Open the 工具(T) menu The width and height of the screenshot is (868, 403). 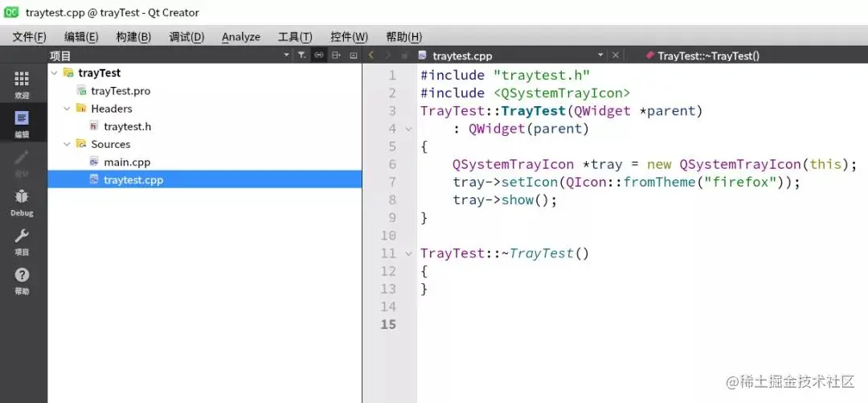pyautogui.click(x=295, y=36)
